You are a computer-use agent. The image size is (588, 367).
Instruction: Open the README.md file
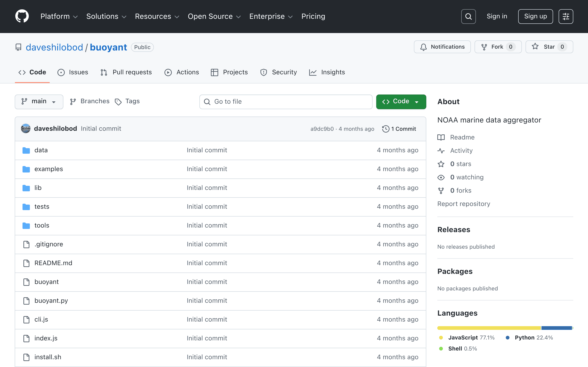pyautogui.click(x=53, y=263)
